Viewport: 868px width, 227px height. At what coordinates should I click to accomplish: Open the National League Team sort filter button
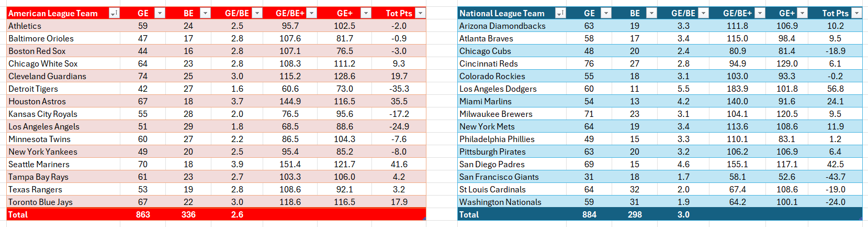pos(560,13)
